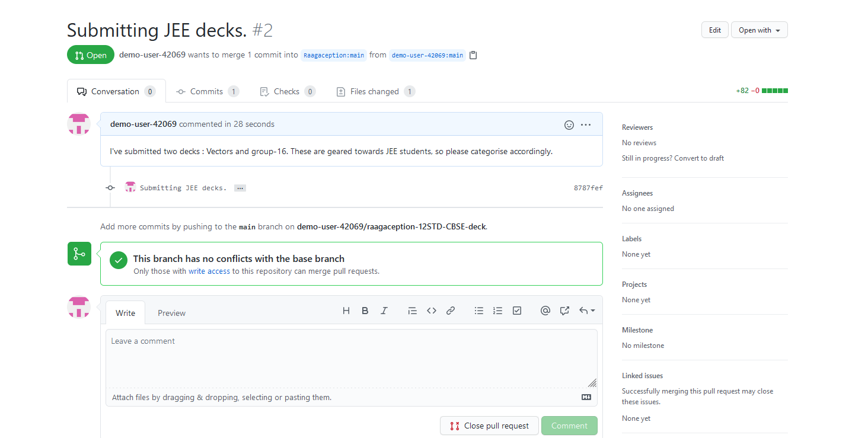Open the Checks tab

pyautogui.click(x=288, y=91)
